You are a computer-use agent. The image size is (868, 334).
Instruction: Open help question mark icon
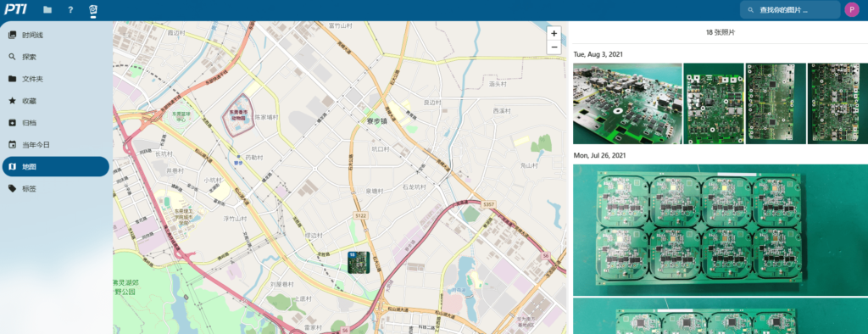[70, 9]
